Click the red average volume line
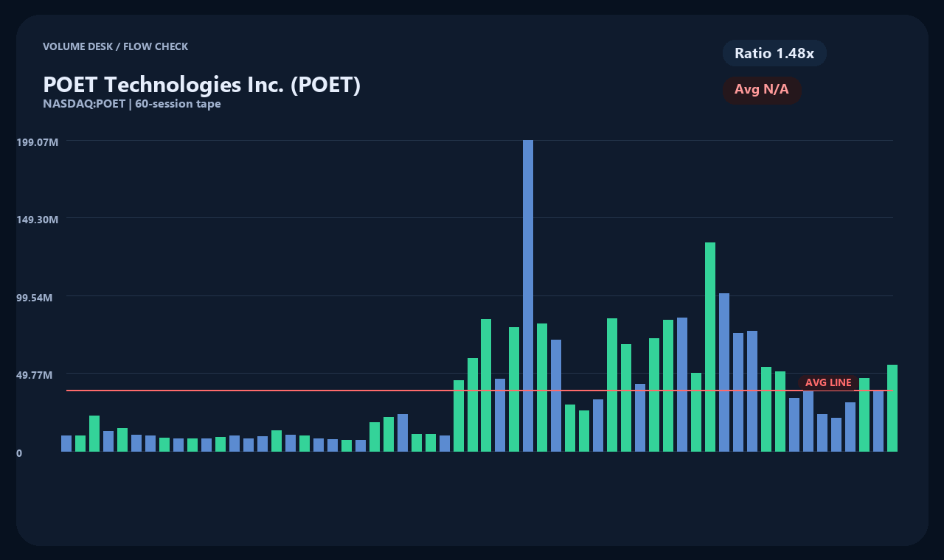 [479, 391]
